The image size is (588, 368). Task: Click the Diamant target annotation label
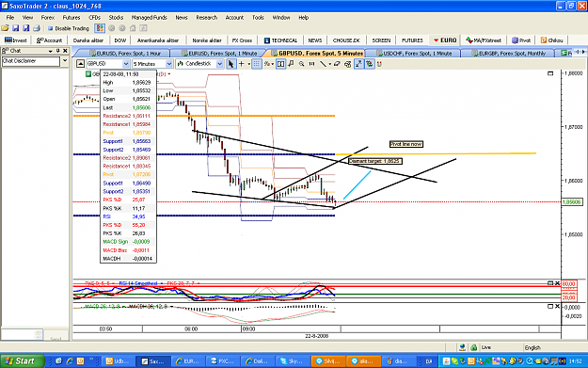pyautogui.click(x=375, y=161)
